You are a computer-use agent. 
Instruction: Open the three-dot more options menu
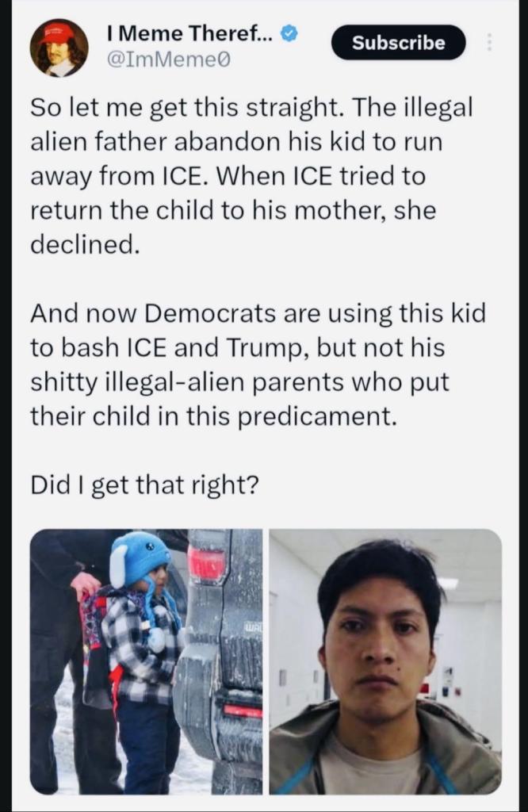[x=491, y=43]
